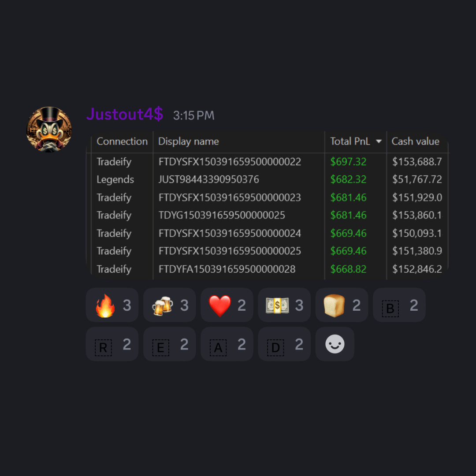Click the Display name column header
Viewport: 476px width, 476px height.
188,141
